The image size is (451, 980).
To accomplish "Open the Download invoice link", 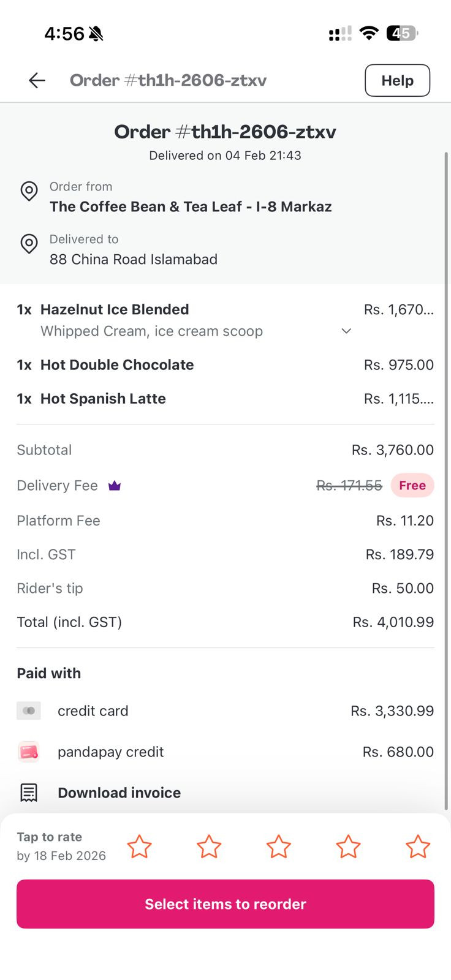I will click(x=119, y=793).
